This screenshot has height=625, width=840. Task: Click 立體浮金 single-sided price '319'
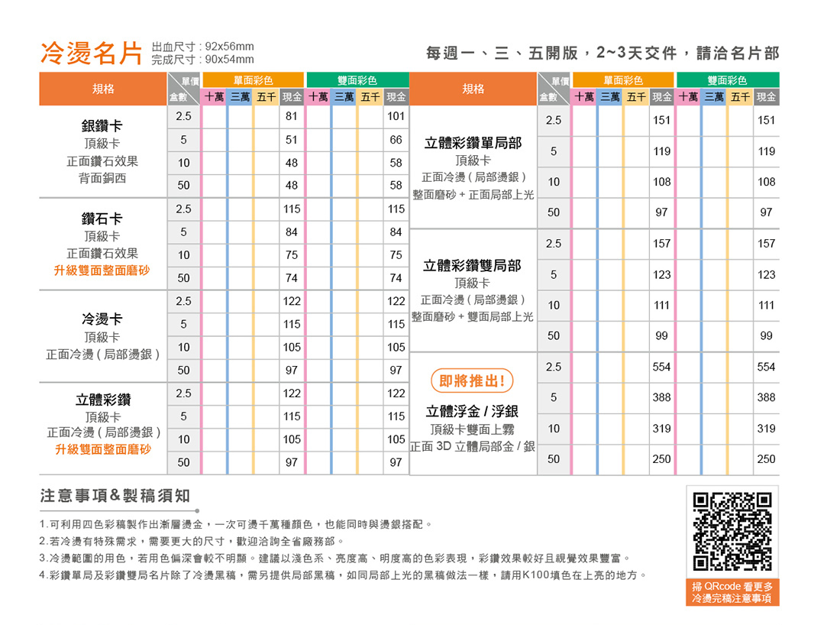click(x=661, y=429)
